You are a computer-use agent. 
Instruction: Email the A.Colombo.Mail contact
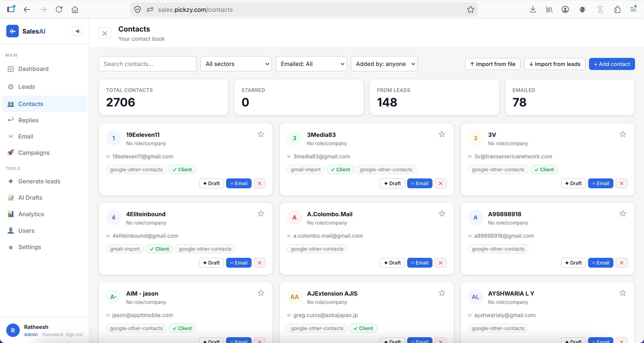click(x=420, y=263)
